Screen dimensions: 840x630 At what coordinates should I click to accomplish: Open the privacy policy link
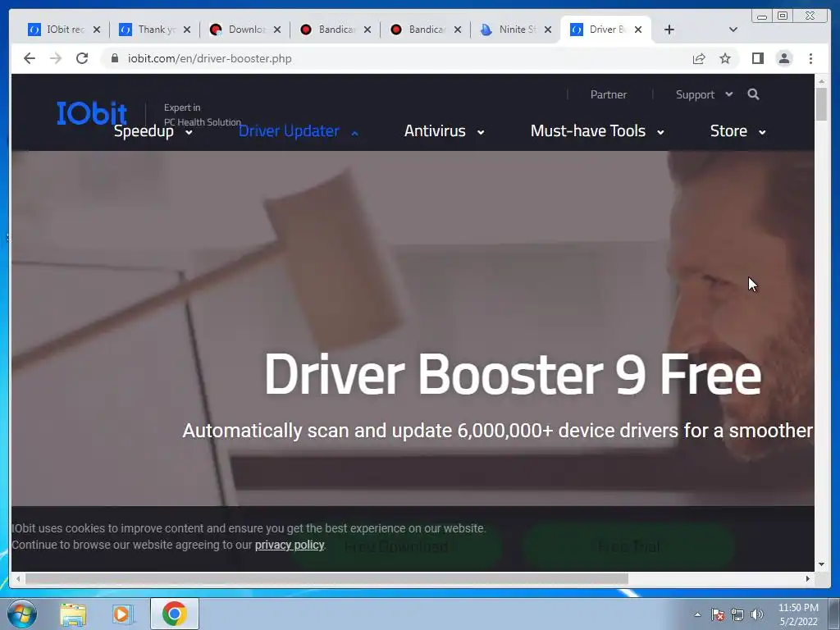pyautogui.click(x=290, y=545)
